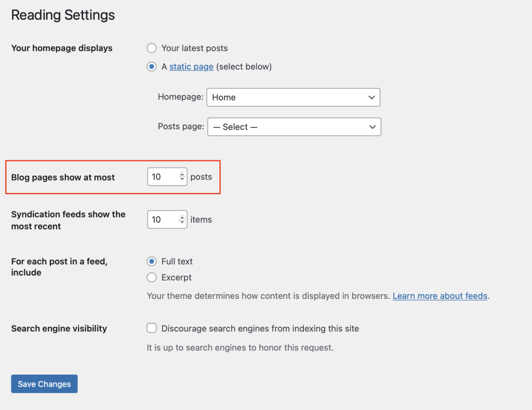Decrement the syndication feeds items count

pos(183,223)
